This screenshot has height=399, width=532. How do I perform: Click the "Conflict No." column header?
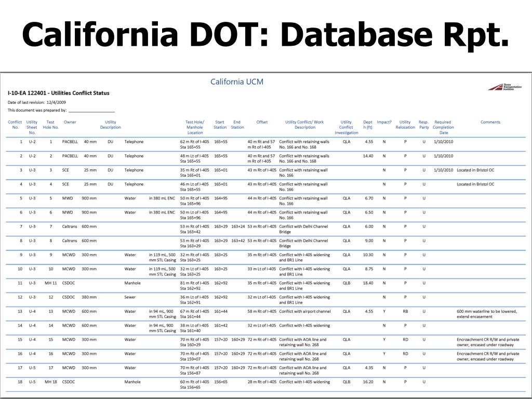(15, 125)
